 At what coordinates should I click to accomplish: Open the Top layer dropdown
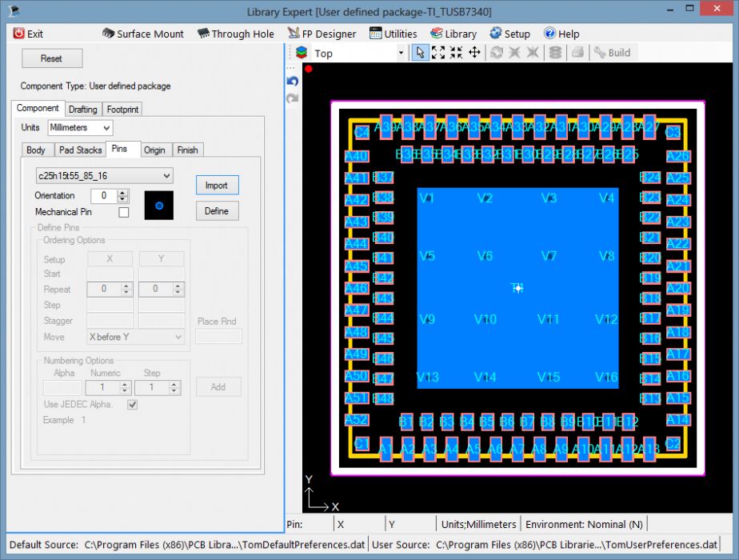[401, 54]
